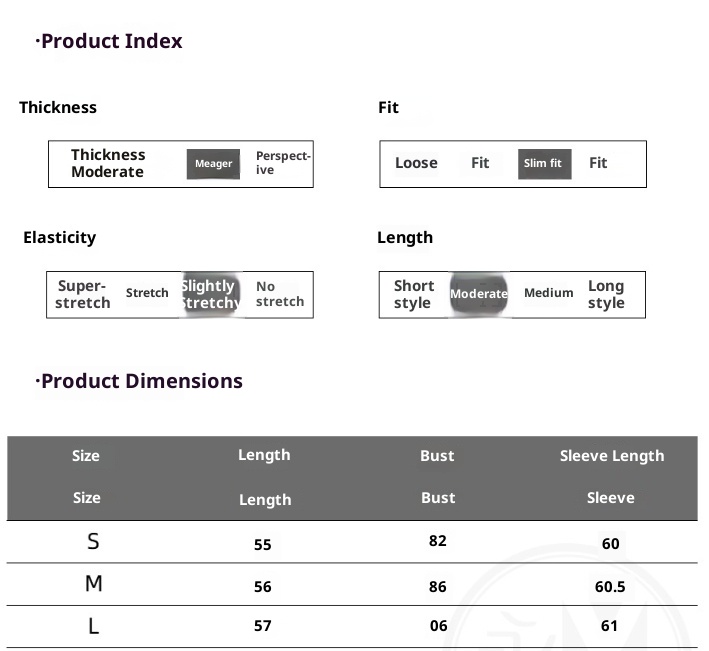Pick the Loose fit option
The height and width of the screenshot is (651, 709).
click(416, 163)
